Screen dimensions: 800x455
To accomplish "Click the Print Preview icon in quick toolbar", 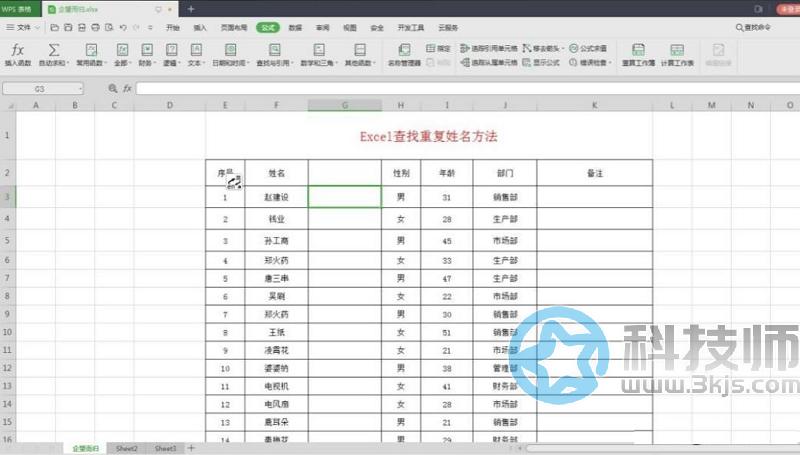I will (109, 28).
